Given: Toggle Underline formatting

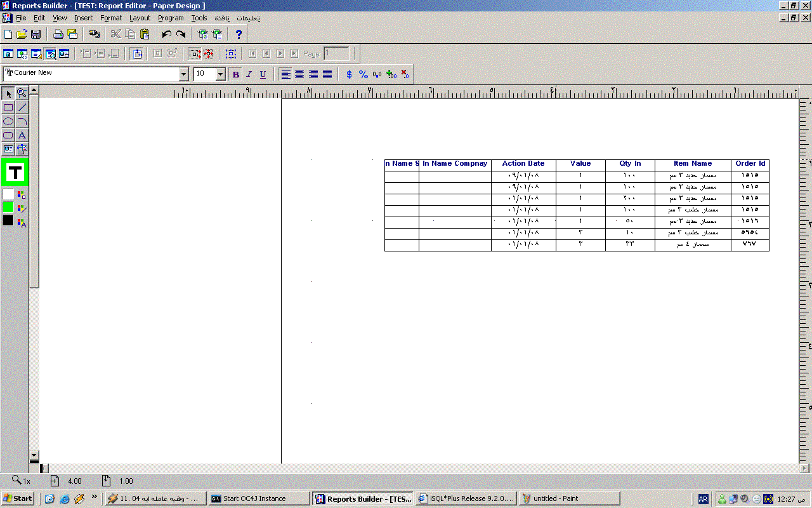Looking at the screenshot, I should coord(263,74).
